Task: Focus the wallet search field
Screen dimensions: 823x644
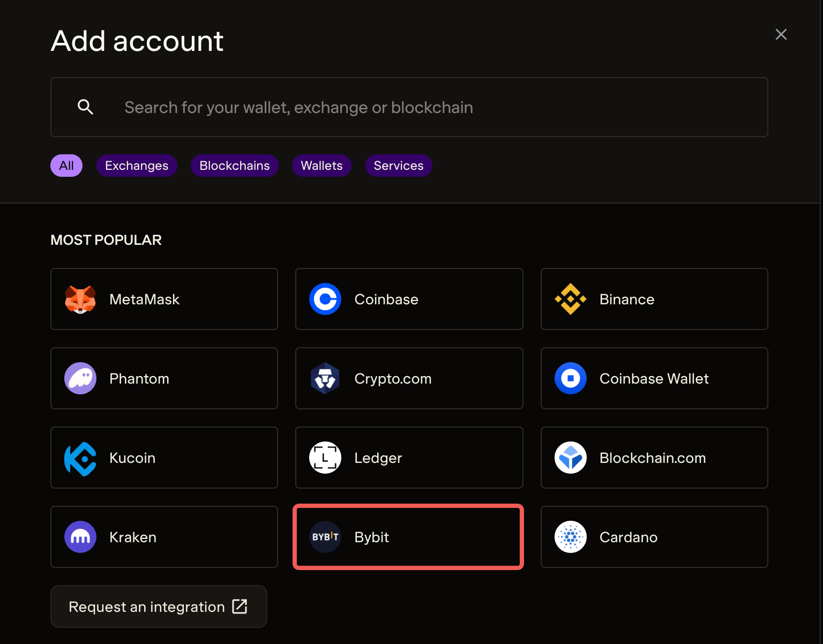Action: [x=429, y=107]
